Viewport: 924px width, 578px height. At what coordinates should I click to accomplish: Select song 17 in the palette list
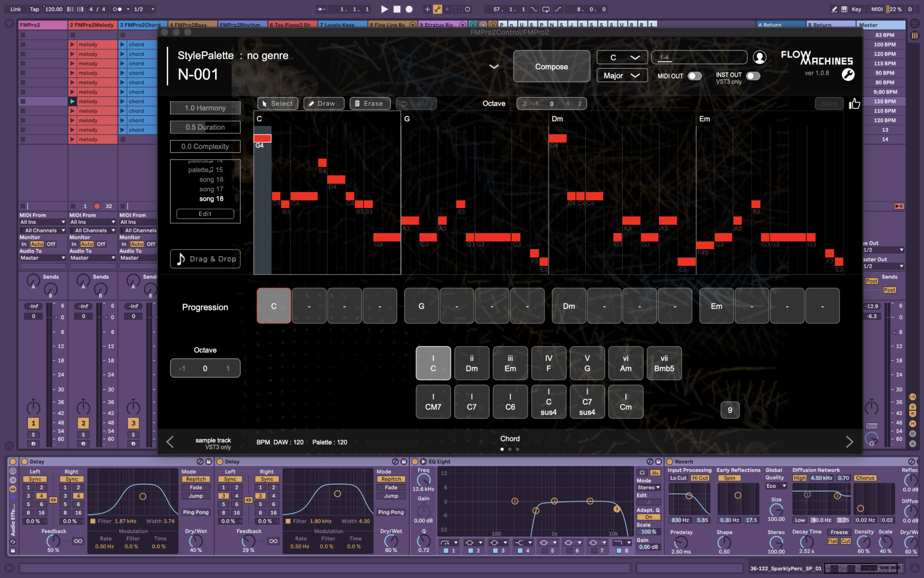click(211, 189)
